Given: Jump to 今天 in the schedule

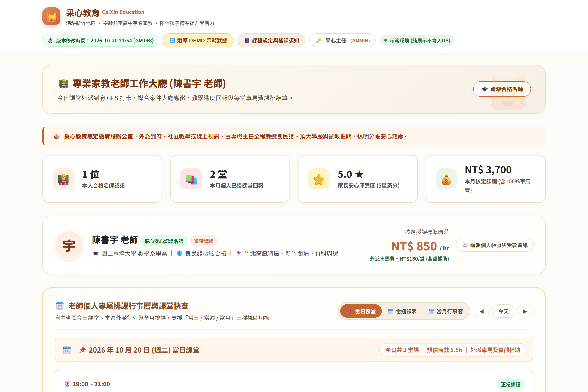Looking at the screenshot, I should pyautogui.click(x=503, y=311).
